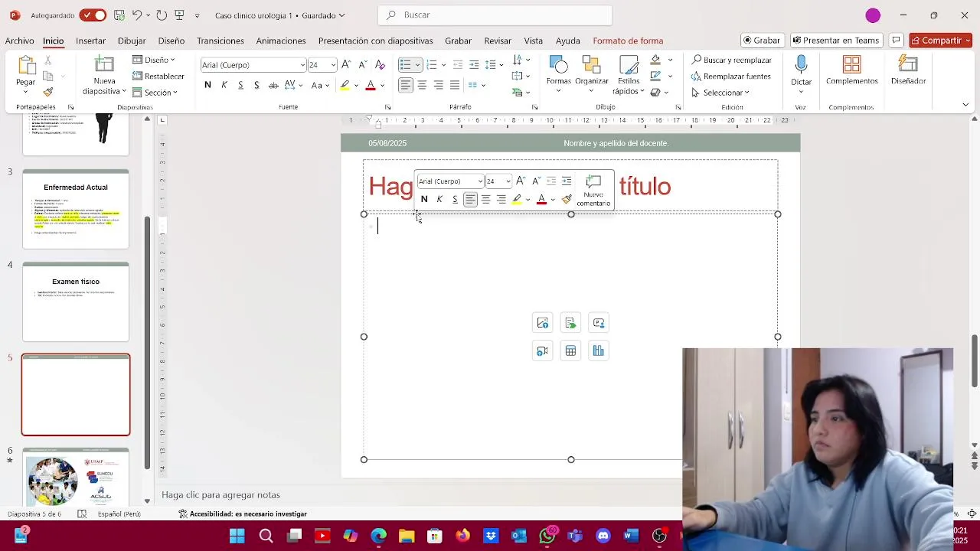The width and height of the screenshot is (980, 551).
Task: Open the ribbon font name combo box
Action: (253, 65)
